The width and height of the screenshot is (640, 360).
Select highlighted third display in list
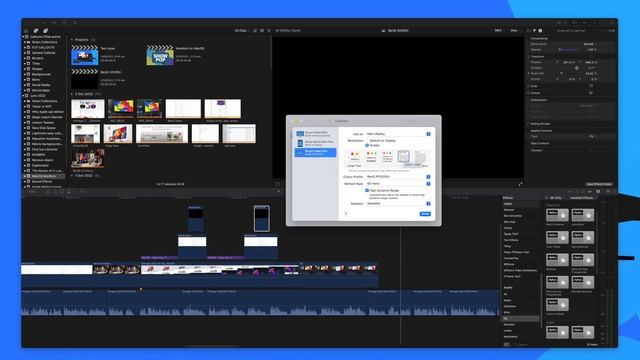(316, 152)
